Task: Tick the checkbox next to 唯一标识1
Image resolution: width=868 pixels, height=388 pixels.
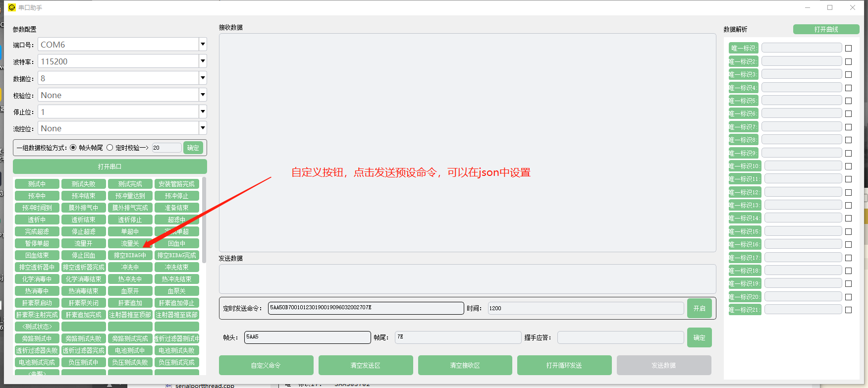Action: [848, 49]
